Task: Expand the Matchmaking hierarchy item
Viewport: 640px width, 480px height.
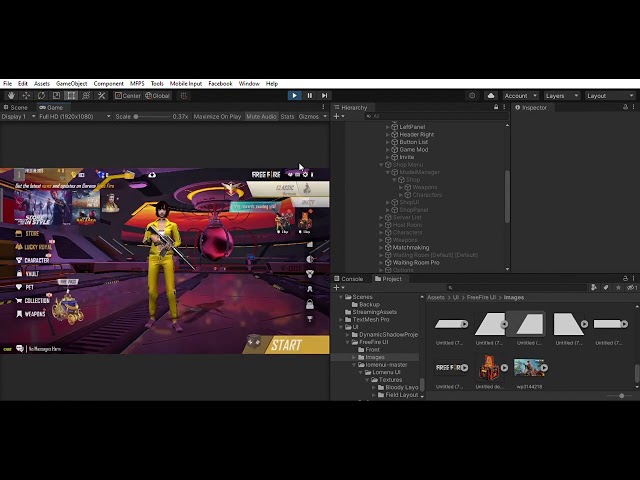Action: [381, 247]
